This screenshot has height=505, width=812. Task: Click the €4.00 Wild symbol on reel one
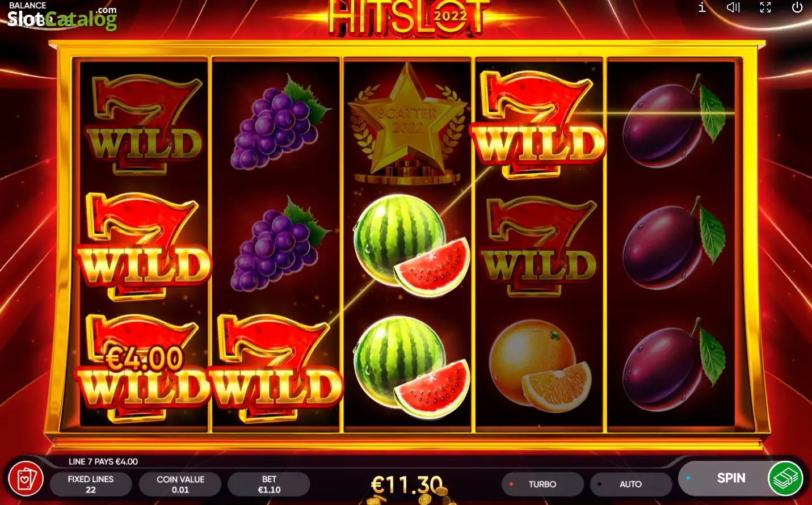[143, 367]
